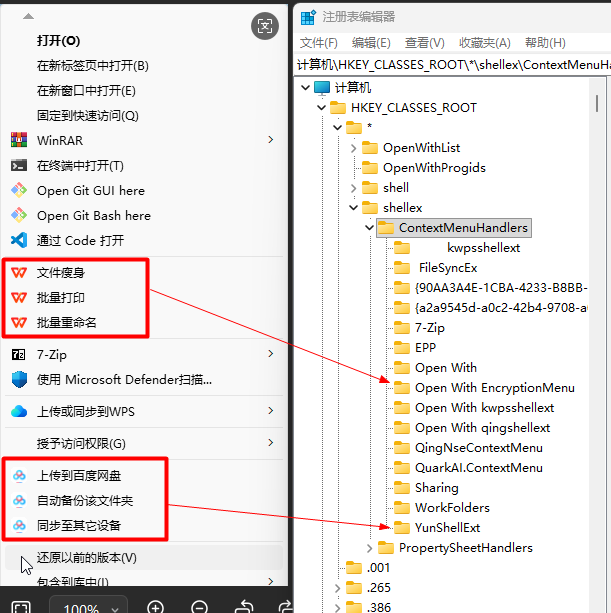Click the WPS cloud icon beside 上传或同步到WPS
Image resolution: width=611 pixels, height=613 pixels.
(19, 411)
